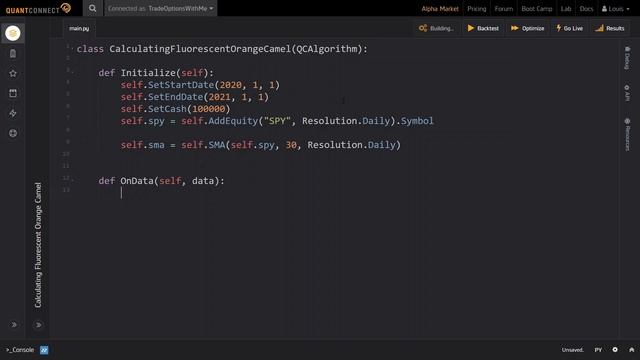Open the Console panel
Viewport: 640px width, 360px height.
pos(20,350)
